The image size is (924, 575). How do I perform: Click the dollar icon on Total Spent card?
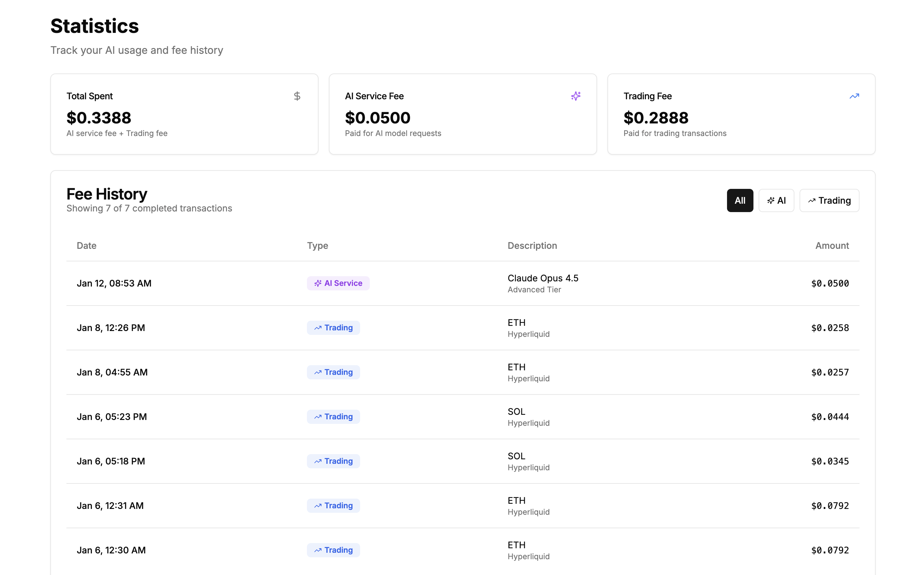click(x=297, y=96)
